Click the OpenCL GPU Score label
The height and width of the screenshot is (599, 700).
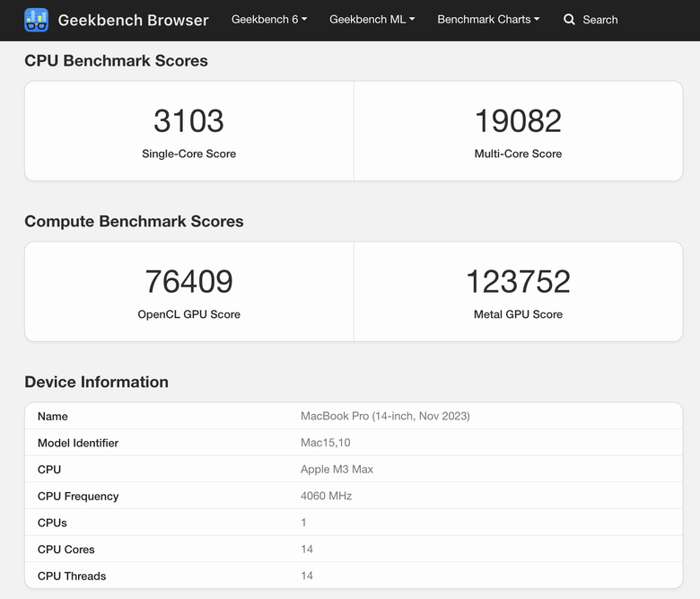pos(188,314)
